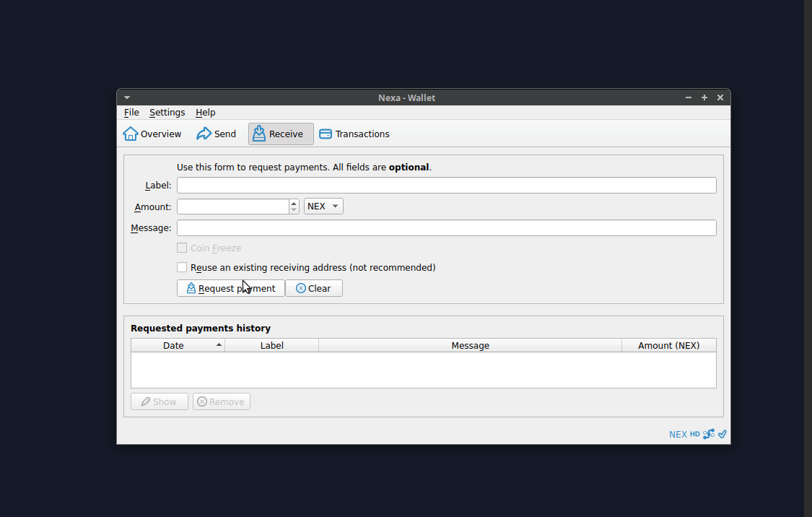Click the Label input field

pyautogui.click(x=446, y=186)
